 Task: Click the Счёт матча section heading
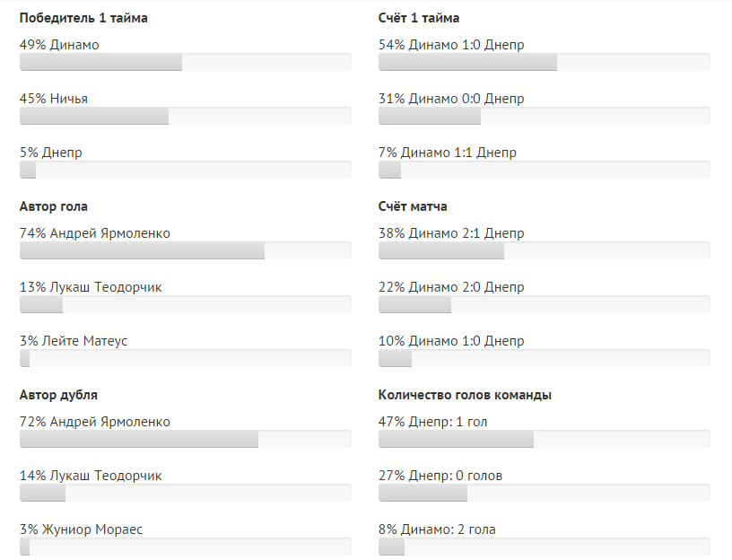tap(413, 206)
